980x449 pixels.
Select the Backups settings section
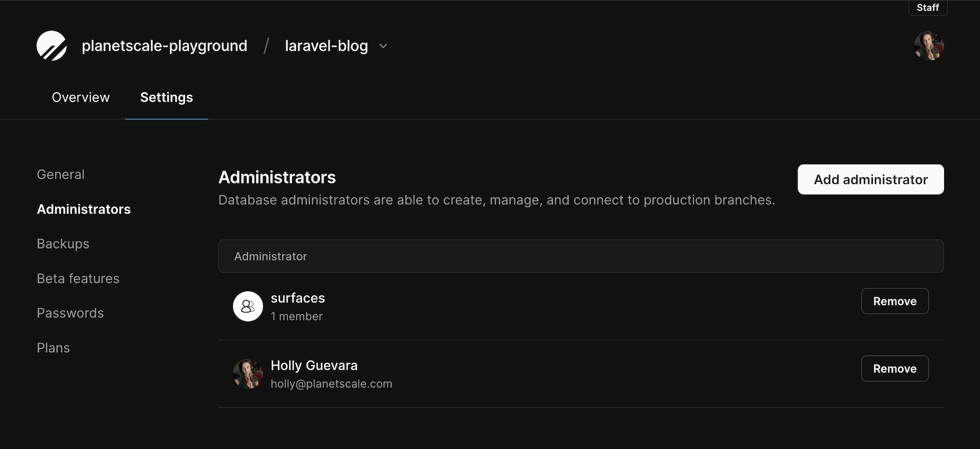[x=63, y=244]
